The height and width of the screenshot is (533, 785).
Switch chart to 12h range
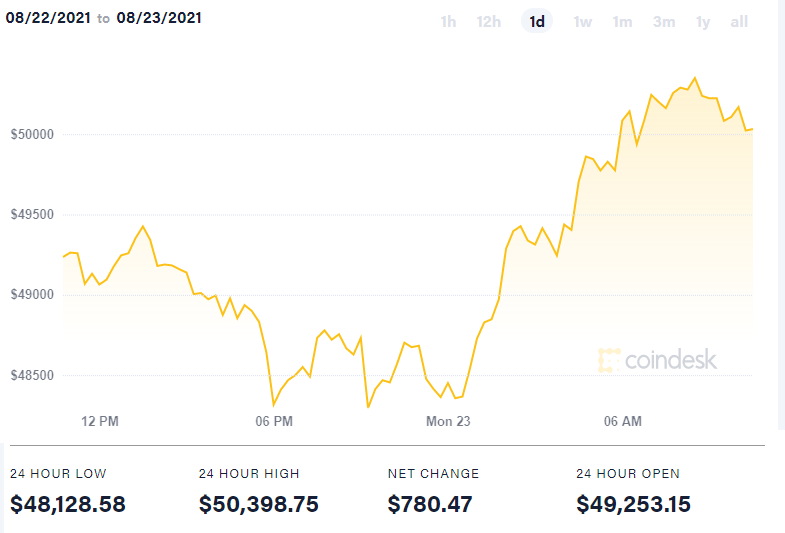click(x=489, y=22)
